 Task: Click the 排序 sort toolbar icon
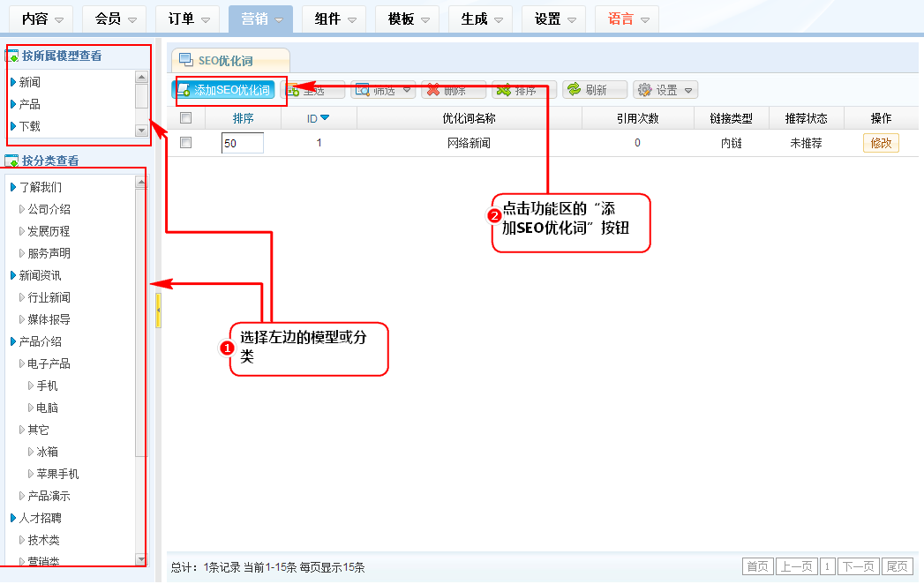[x=503, y=90]
